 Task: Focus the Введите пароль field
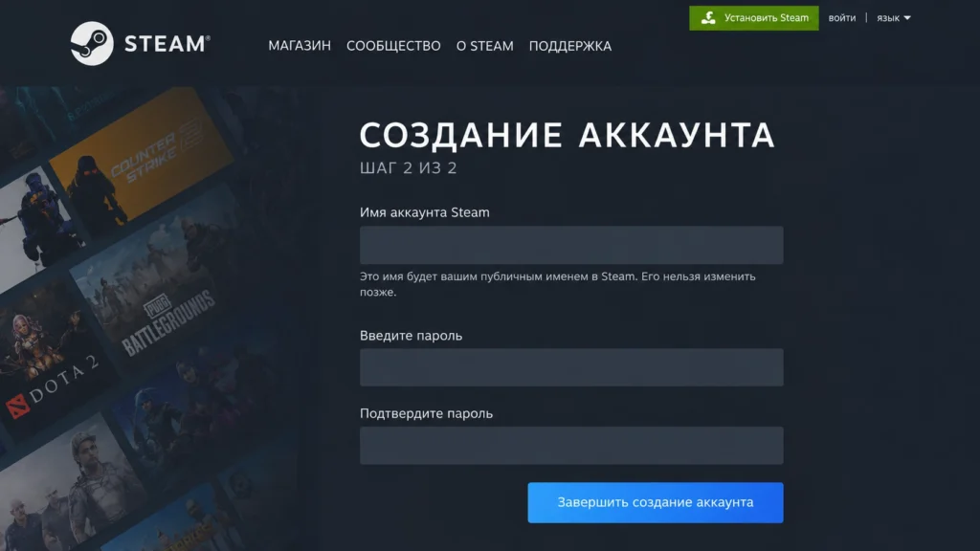pyautogui.click(x=571, y=367)
